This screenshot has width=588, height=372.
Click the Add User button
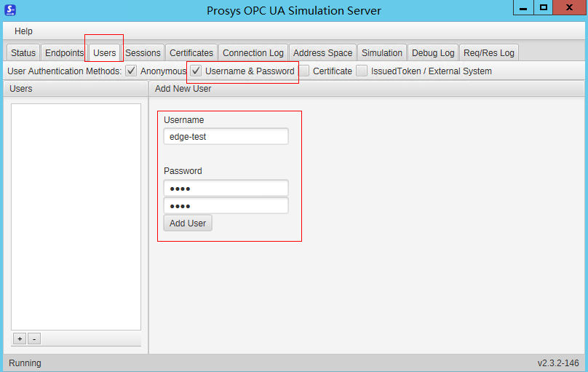point(188,223)
